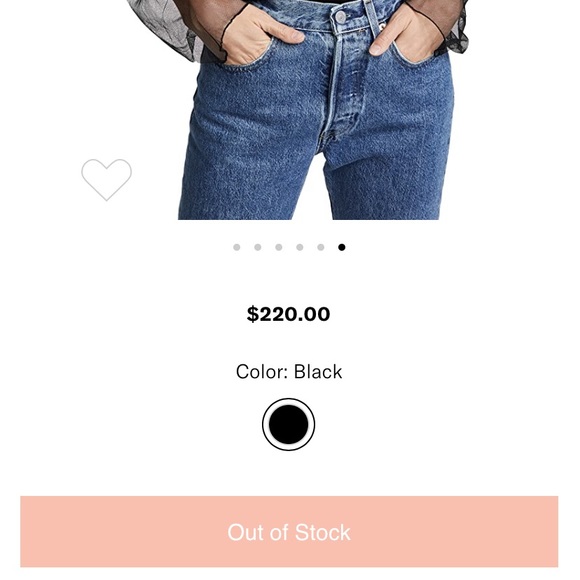
Task: Show the fourth photo via its dot
Action: pos(300,247)
